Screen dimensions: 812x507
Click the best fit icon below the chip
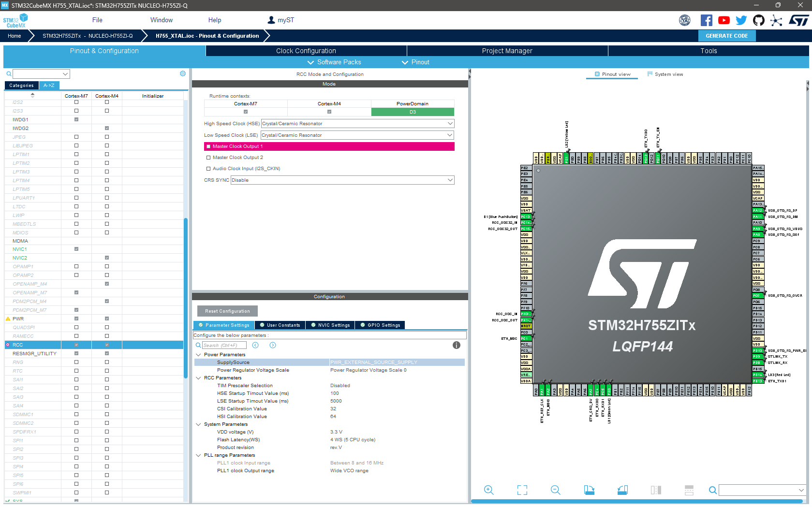click(522, 490)
